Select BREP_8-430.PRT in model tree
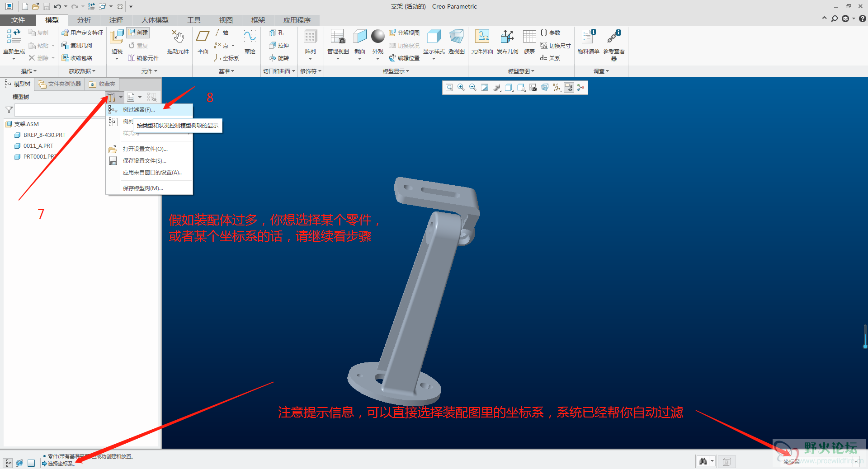Screen dimensions: 868x469 (x=40, y=135)
